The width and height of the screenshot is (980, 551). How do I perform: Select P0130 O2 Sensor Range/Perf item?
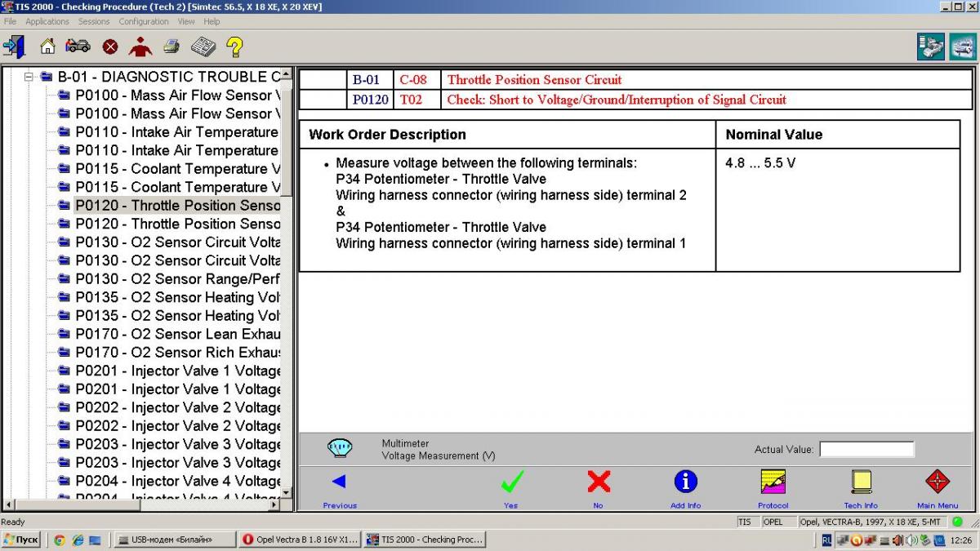pos(177,279)
